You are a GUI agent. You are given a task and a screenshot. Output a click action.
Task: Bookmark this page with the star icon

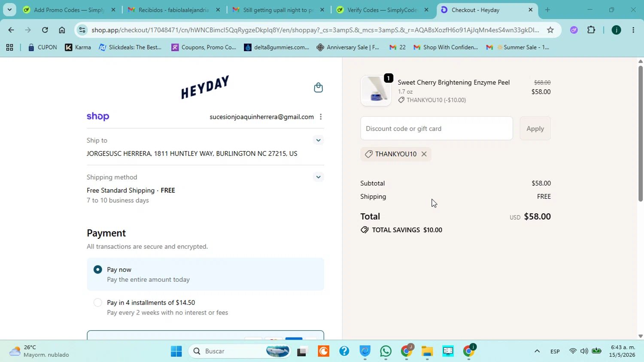click(x=550, y=30)
